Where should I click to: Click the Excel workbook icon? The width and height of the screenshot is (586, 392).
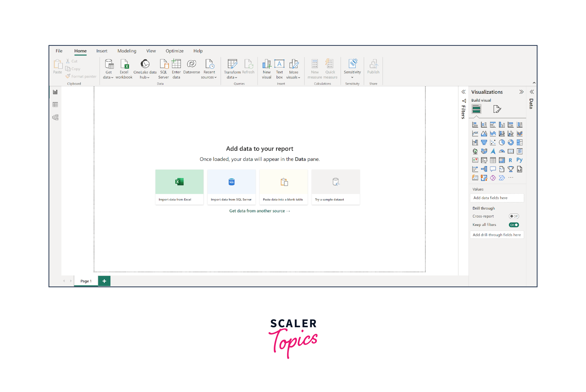pyautogui.click(x=124, y=64)
